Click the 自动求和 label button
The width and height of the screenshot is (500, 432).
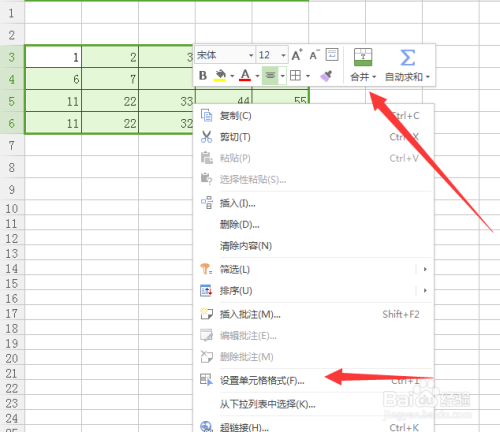tap(404, 77)
